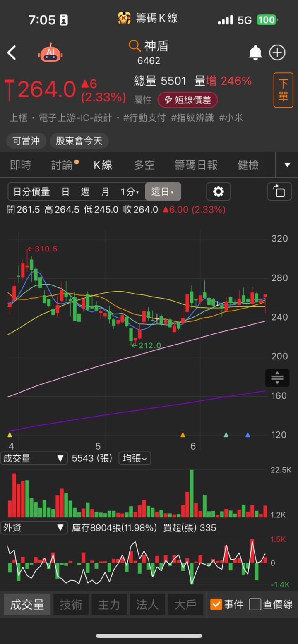Viewport: 298px width, 644px height.
Task: Tap the 籌碼K線 app logo icon
Action: click(124, 18)
